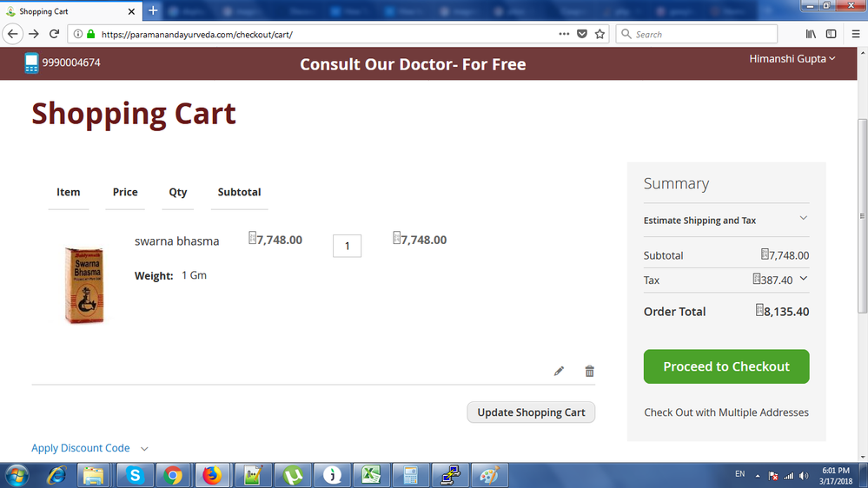This screenshot has height=488, width=868.
Task: Expand Estimate Shipping and Tax section
Action: click(x=803, y=218)
